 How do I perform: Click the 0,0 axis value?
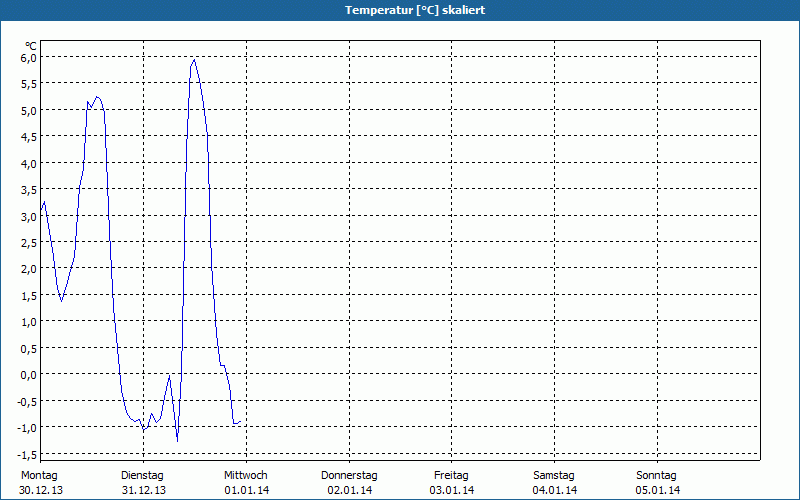pos(29,375)
